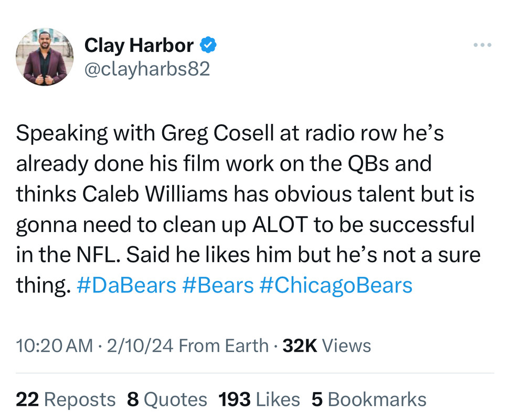Click the blue verified badge icon
This screenshot has width=510, height=420.
point(208,45)
